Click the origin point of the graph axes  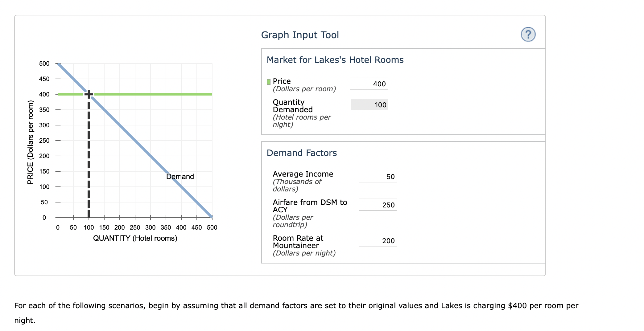(x=58, y=218)
